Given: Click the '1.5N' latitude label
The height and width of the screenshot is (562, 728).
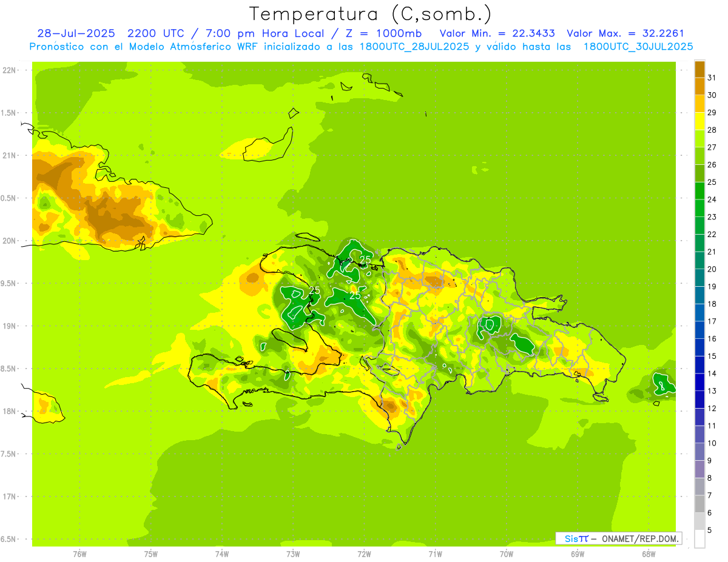Looking at the screenshot, I should point(9,113).
